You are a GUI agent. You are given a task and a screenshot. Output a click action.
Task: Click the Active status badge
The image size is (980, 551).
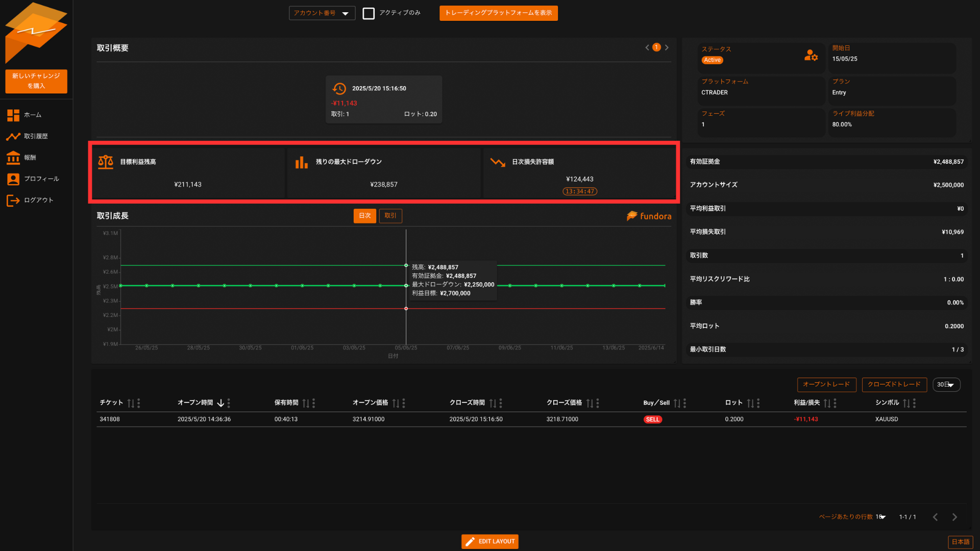coord(712,60)
